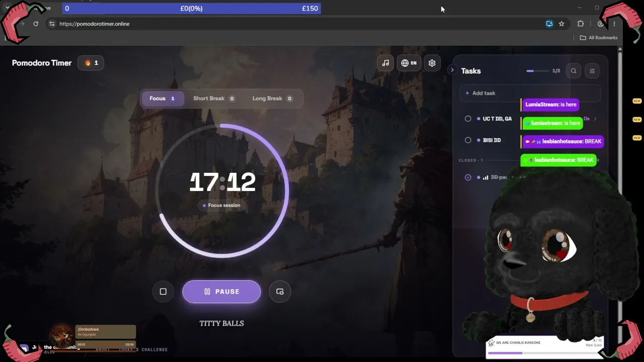Search tasks with magnifier icon

[574, 71]
